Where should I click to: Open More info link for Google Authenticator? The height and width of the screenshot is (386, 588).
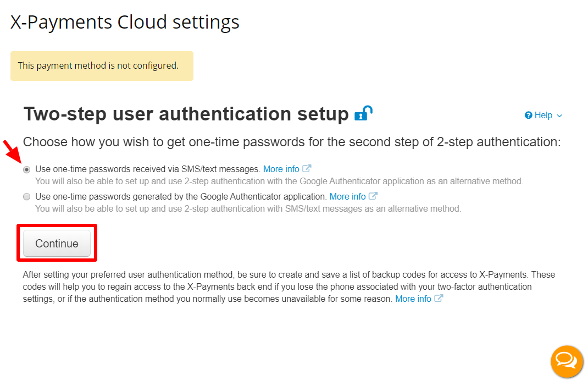click(348, 196)
